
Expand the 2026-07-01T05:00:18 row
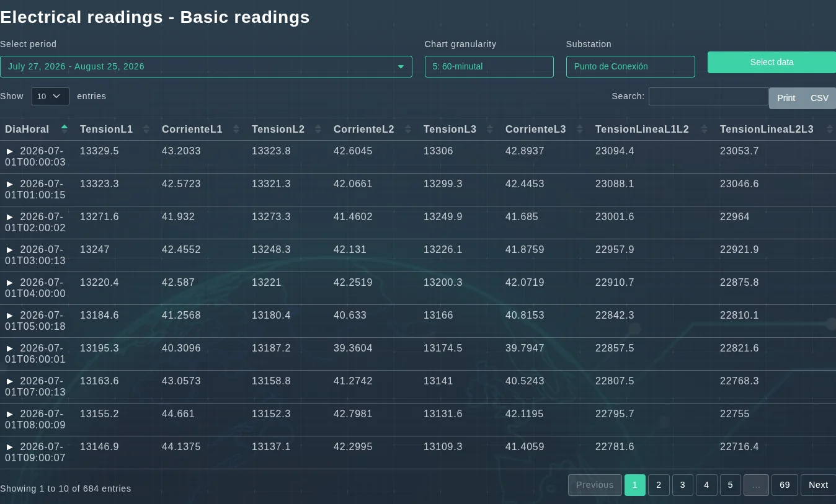pyautogui.click(x=10, y=316)
